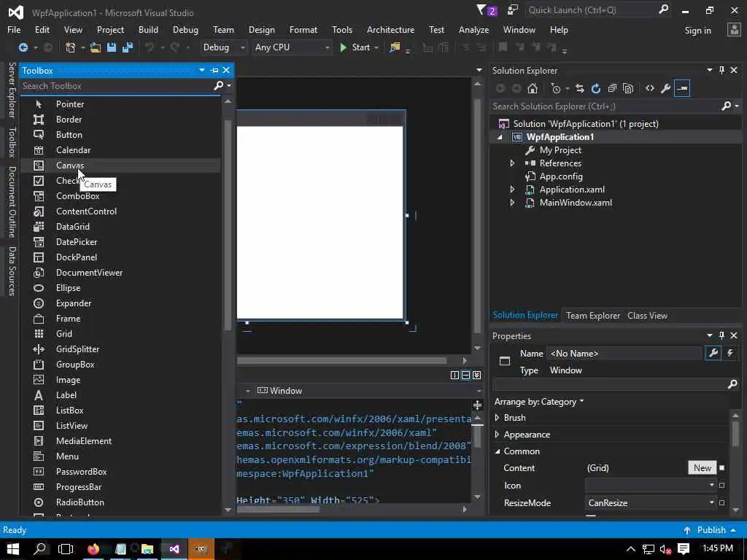The image size is (747, 560).
Task: Switch to Team Explorer tab
Action: (593, 316)
